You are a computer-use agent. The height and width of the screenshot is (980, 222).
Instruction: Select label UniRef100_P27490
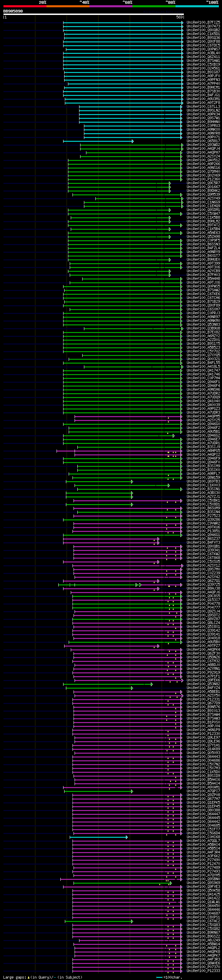coord(203,859)
